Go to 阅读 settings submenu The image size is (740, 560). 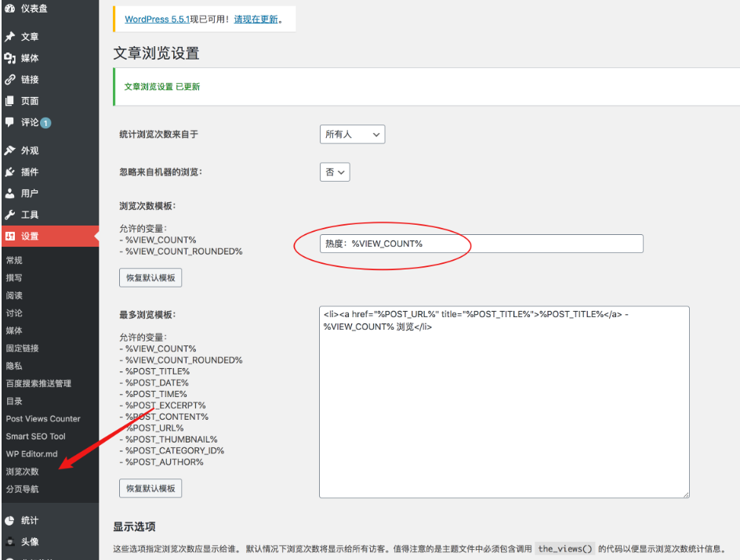(14, 295)
